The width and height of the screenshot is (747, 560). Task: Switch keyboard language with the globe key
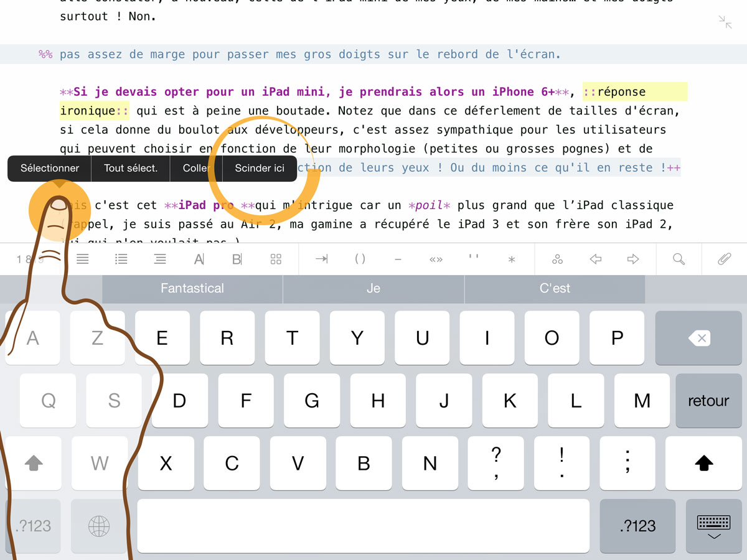[x=99, y=526]
